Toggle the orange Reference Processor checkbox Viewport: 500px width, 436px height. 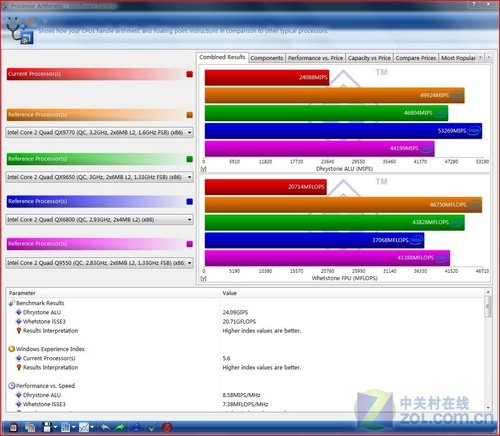(x=190, y=115)
